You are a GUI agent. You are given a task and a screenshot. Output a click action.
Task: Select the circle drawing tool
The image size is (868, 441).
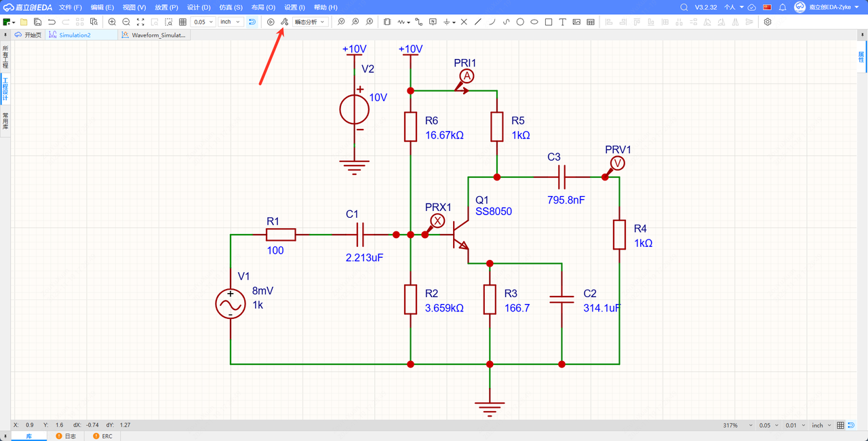(520, 22)
